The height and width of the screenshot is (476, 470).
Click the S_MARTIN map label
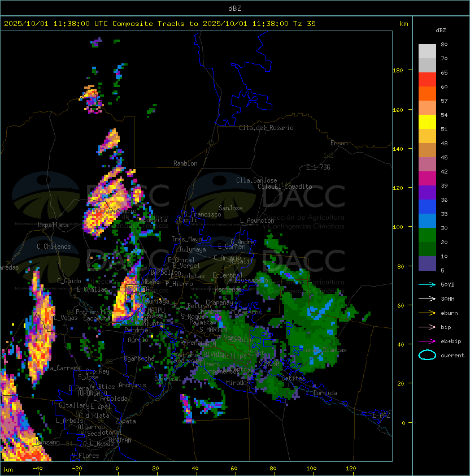213,330
